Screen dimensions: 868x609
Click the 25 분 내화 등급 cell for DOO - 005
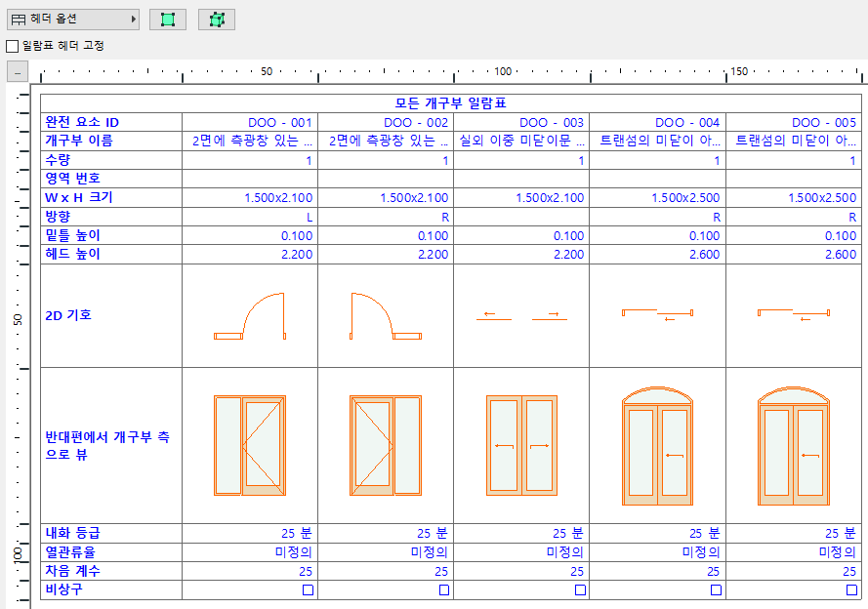coord(838,533)
